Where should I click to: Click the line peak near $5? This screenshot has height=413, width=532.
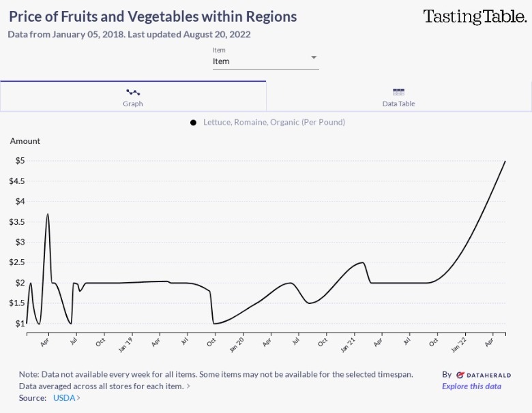pos(505,161)
